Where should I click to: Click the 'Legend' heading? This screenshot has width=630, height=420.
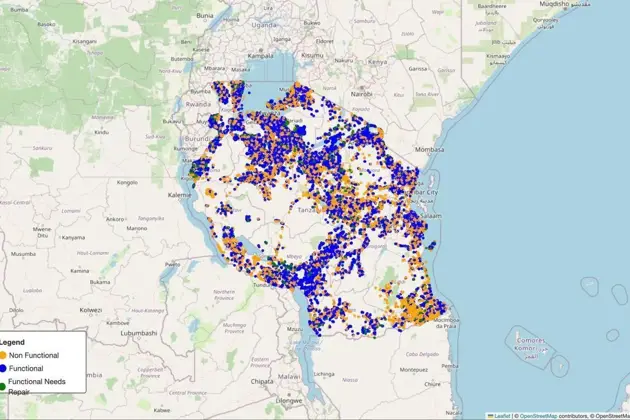click(x=12, y=342)
